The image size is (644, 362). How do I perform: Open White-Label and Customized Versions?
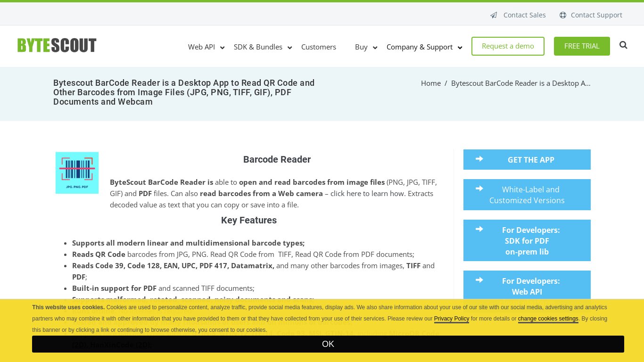pyautogui.click(x=527, y=195)
